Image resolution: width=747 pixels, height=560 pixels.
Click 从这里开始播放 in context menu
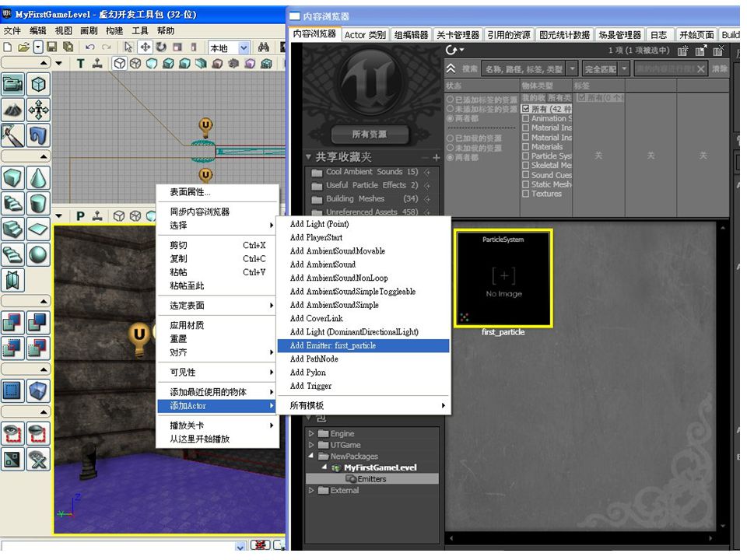pos(218,439)
